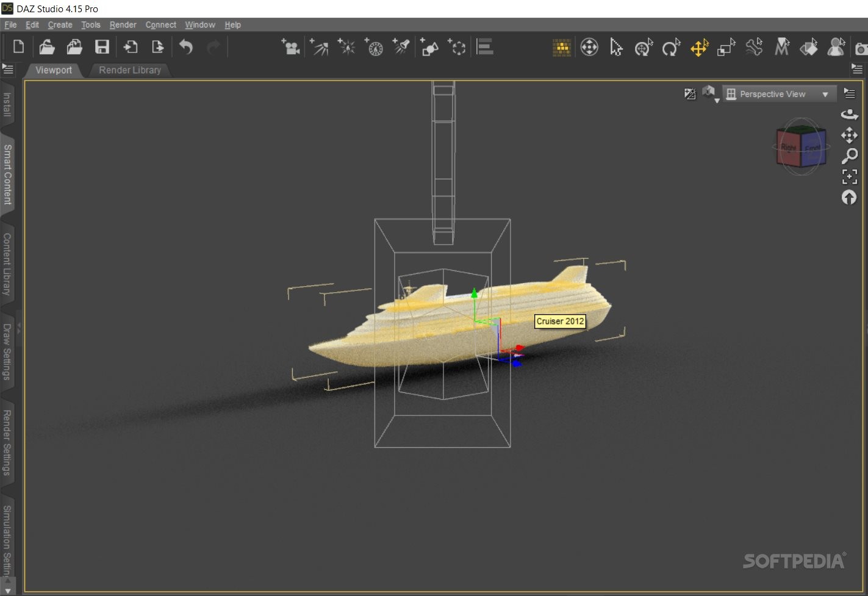Select the Scene Navigator tool
868x596 pixels.
click(589, 47)
